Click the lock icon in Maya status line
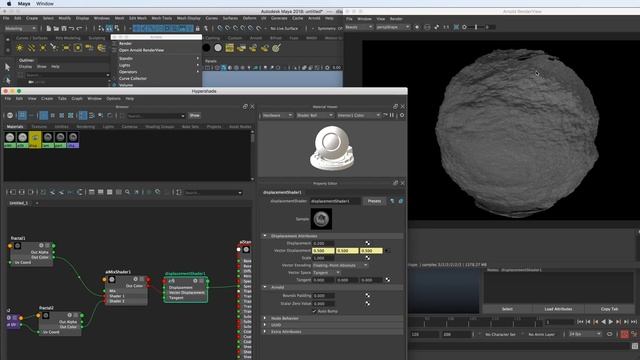 [x=198, y=28]
